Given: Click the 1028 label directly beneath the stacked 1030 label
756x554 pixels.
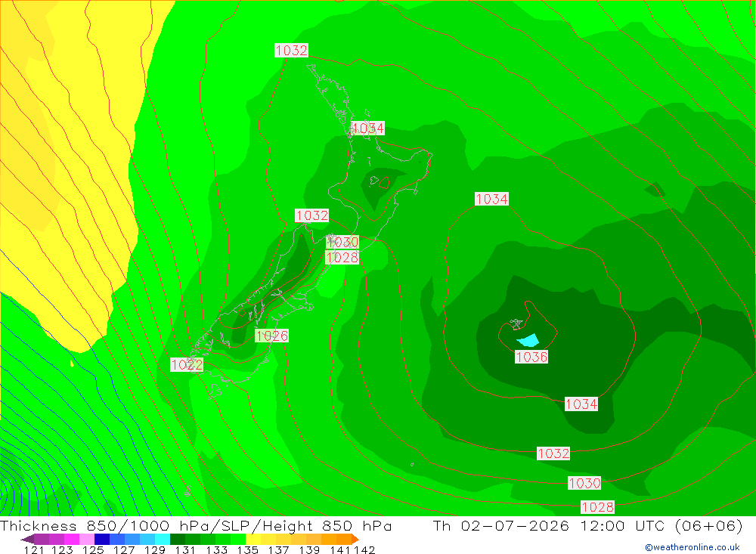Looking at the screenshot, I should 342,258.
